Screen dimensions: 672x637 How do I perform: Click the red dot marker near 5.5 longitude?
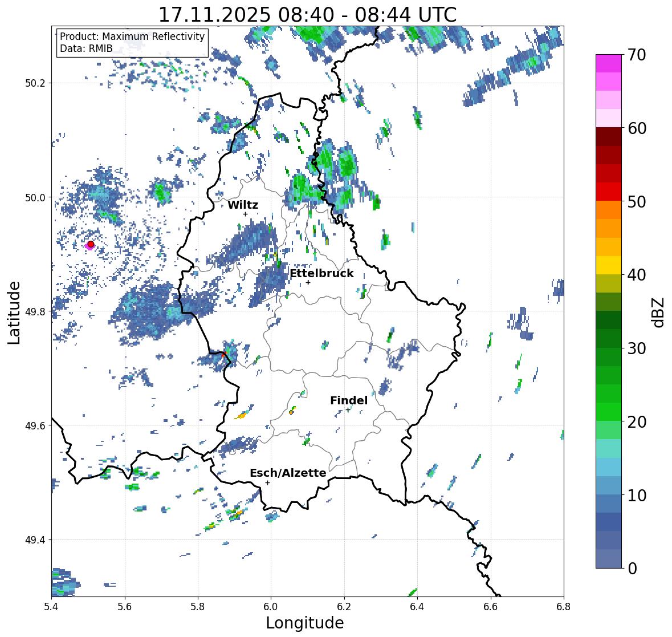pyautogui.click(x=91, y=244)
